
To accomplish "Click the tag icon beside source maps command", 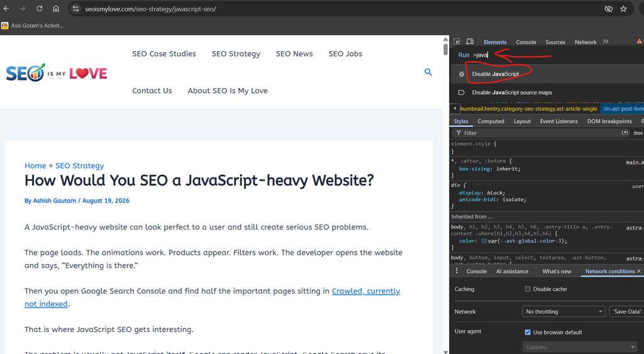I will pos(462,92).
